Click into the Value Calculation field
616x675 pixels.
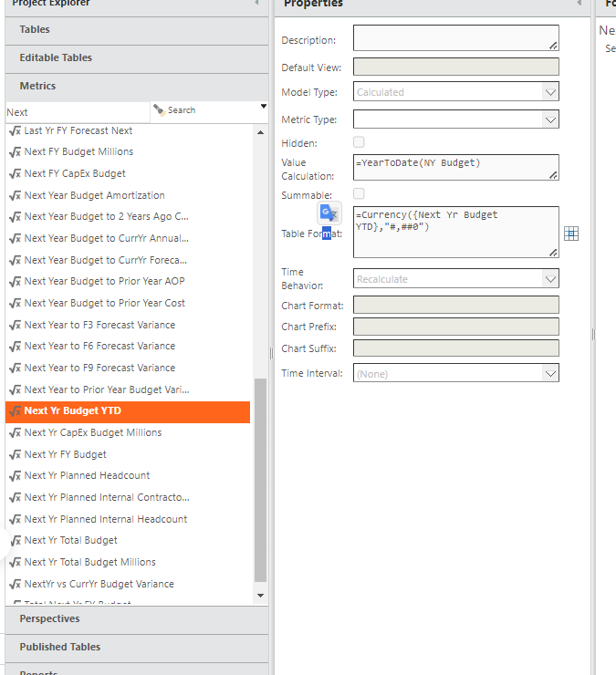point(455,168)
